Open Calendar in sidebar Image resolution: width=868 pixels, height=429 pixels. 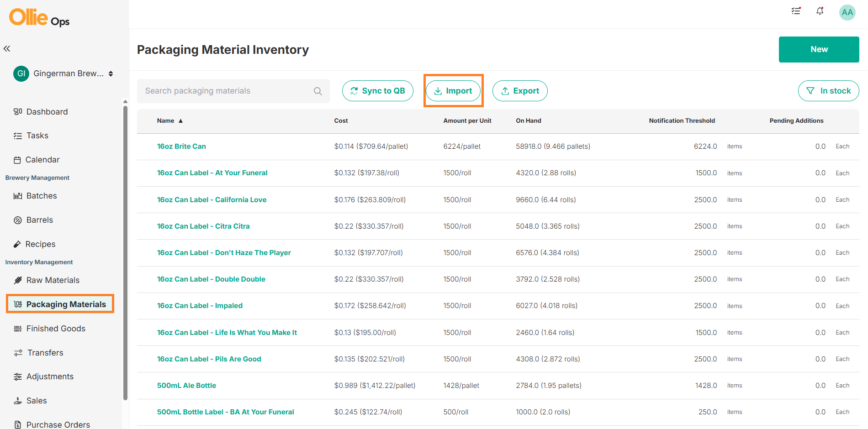point(37,160)
